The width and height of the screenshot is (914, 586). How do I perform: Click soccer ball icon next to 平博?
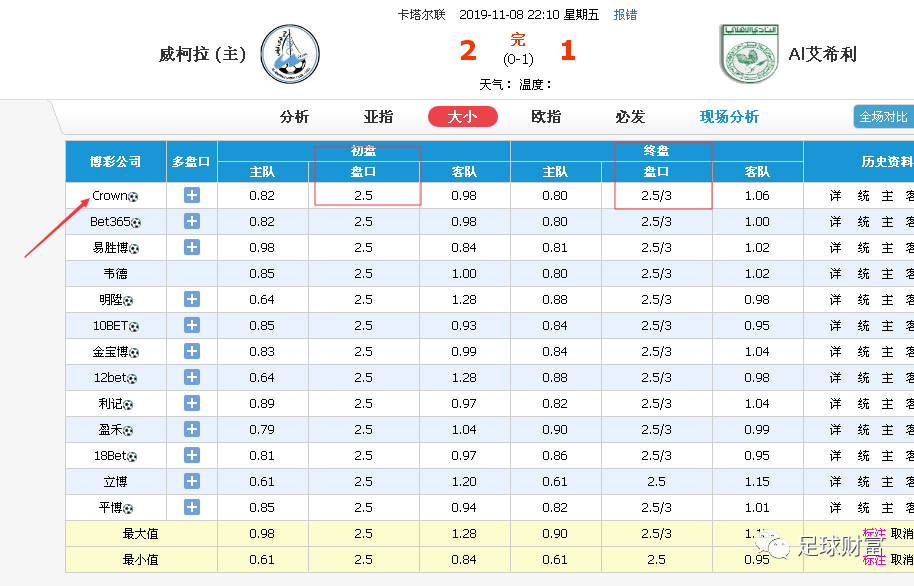(128, 509)
